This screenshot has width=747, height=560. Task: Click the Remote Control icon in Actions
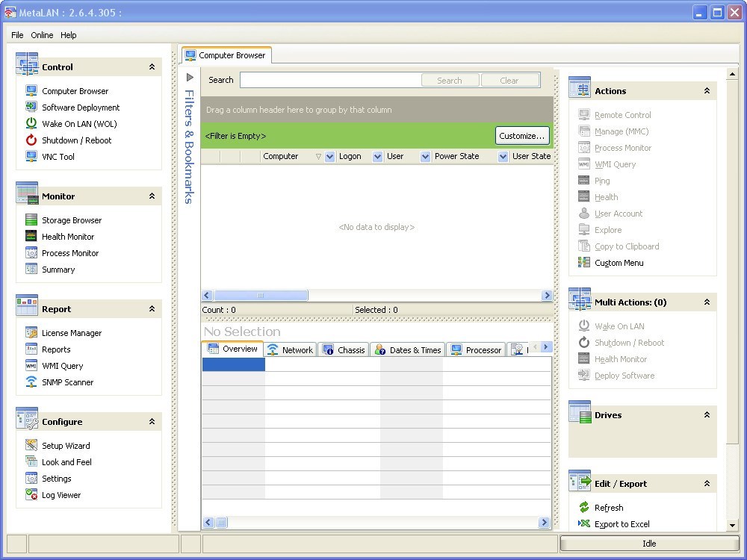click(x=584, y=115)
